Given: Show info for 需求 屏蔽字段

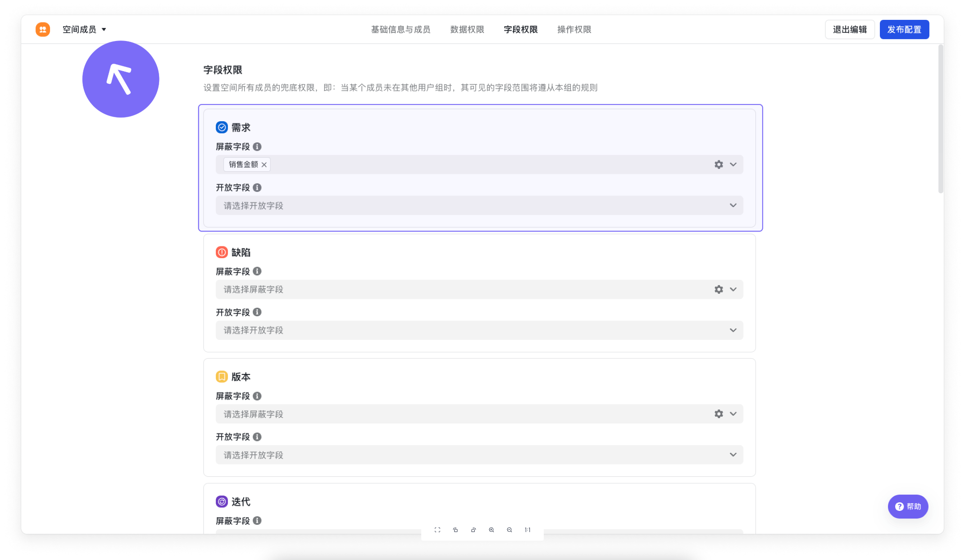Looking at the screenshot, I should click(257, 146).
